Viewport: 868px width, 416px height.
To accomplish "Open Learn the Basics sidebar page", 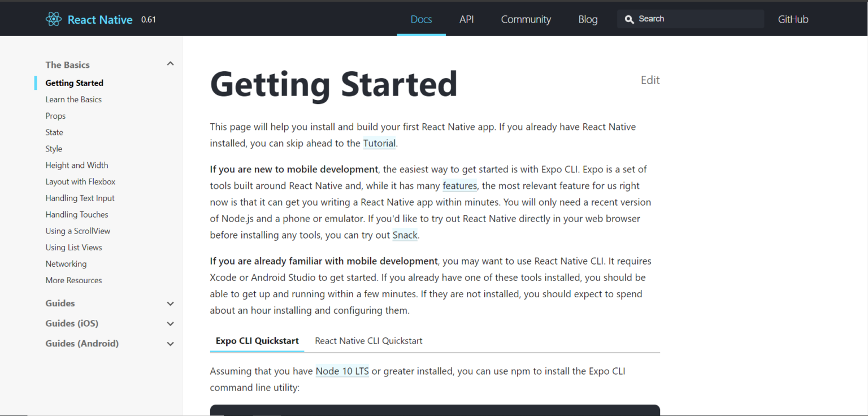I will coord(73,99).
